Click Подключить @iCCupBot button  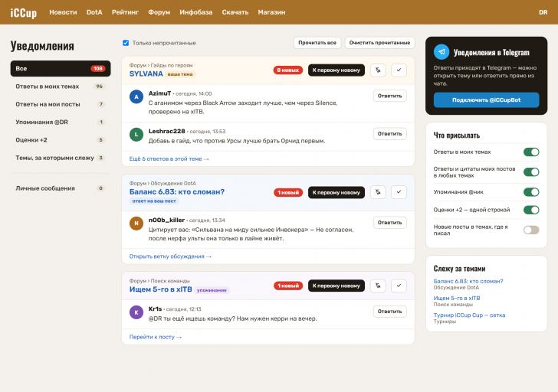pos(486,100)
